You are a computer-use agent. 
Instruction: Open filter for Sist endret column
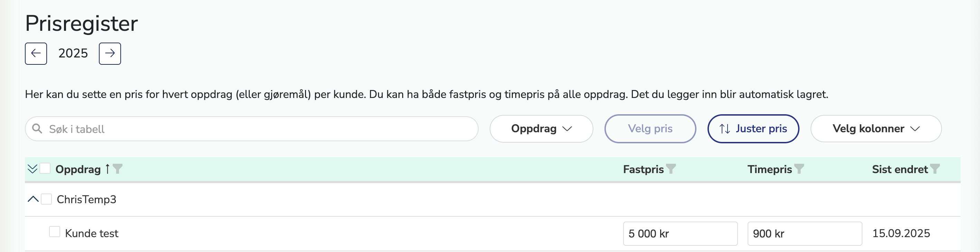[935, 169]
